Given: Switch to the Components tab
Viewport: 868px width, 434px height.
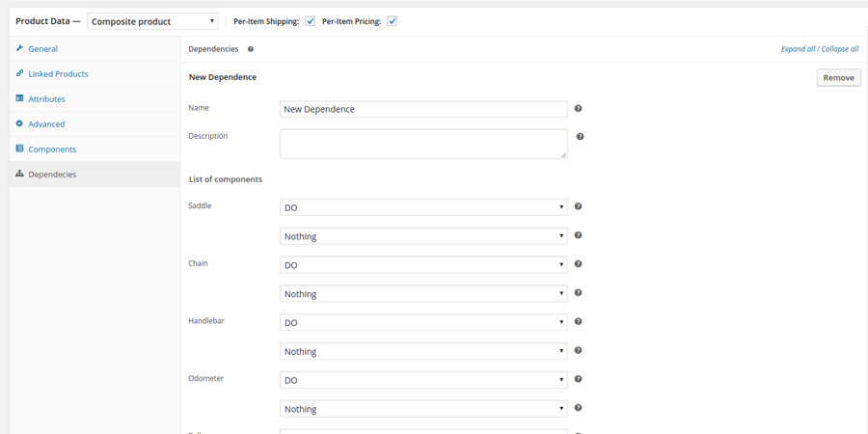Looking at the screenshot, I should click(x=52, y=149).
